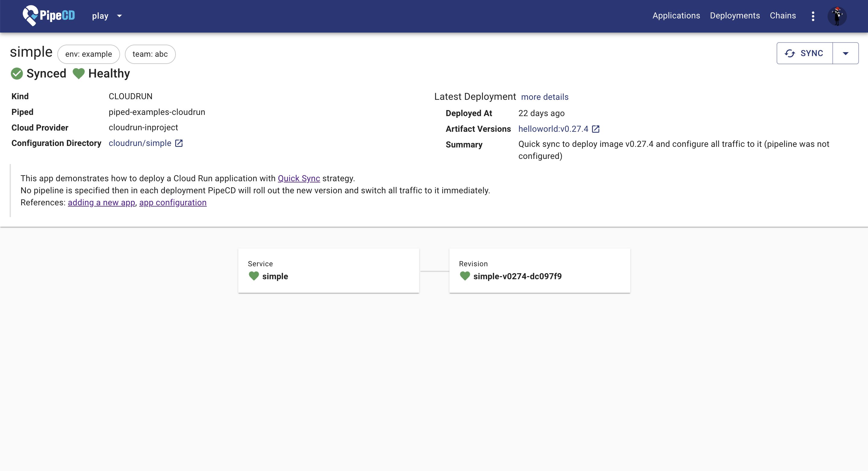Open more details of latest deployment
Viewport: 868px width, 471px height.
pos(544,97)
